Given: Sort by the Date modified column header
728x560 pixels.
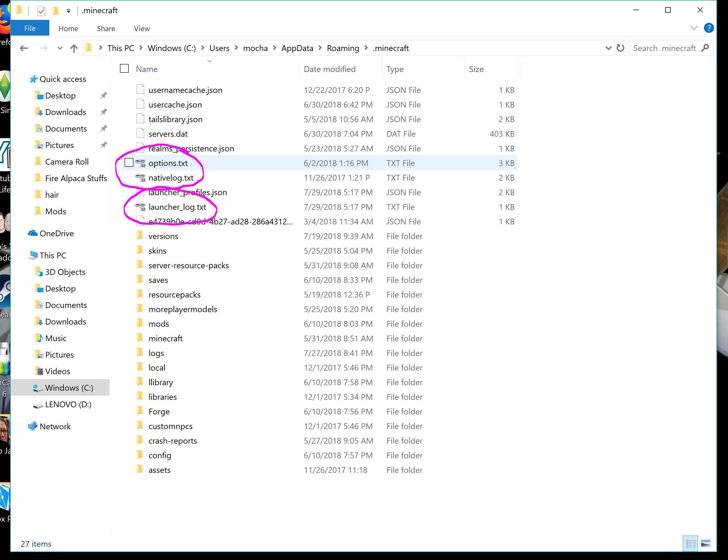Looking at the screenshot, I should pos(329,69).
